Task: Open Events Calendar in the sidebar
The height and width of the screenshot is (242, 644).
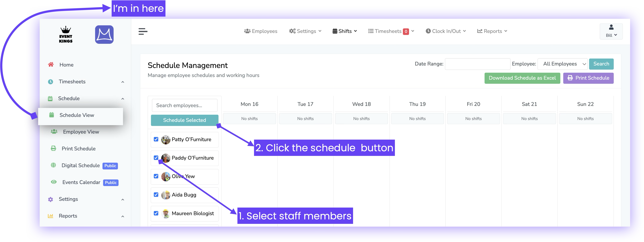Action: point(81,182)
